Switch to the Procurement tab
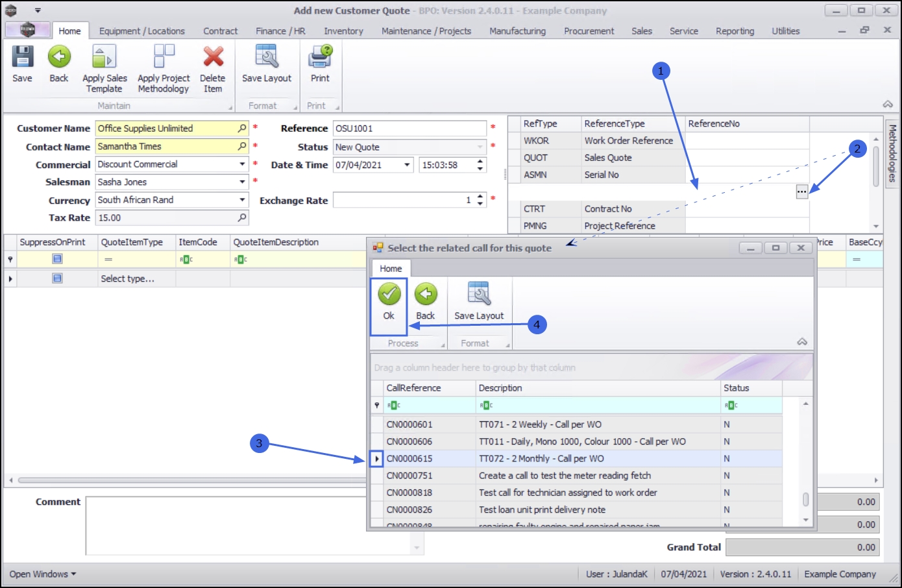The height and width of the screenshot is (588, 902). pos(589,31)
